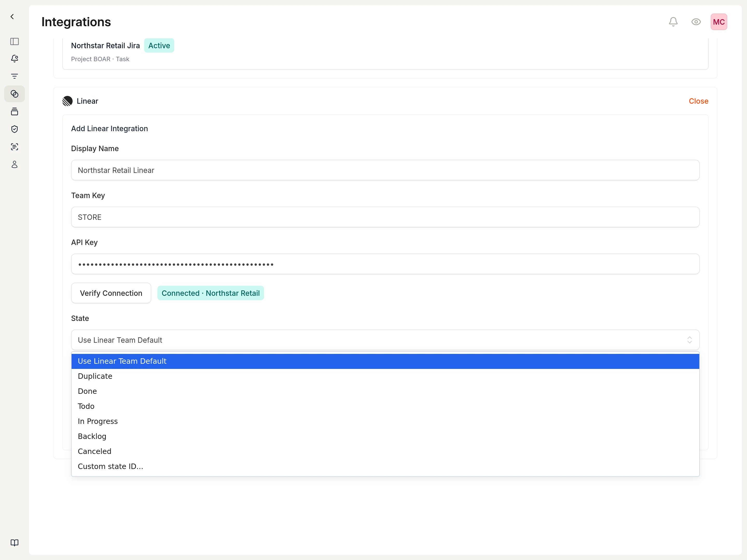Open the shield check sidebar icon

(x=15, y=129)
